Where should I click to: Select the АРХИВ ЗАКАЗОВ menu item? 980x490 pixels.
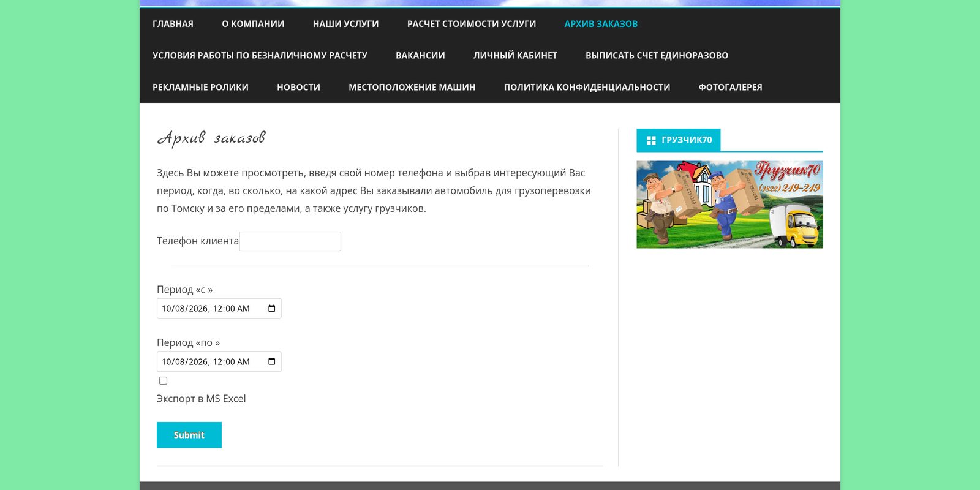pos(601,24)
